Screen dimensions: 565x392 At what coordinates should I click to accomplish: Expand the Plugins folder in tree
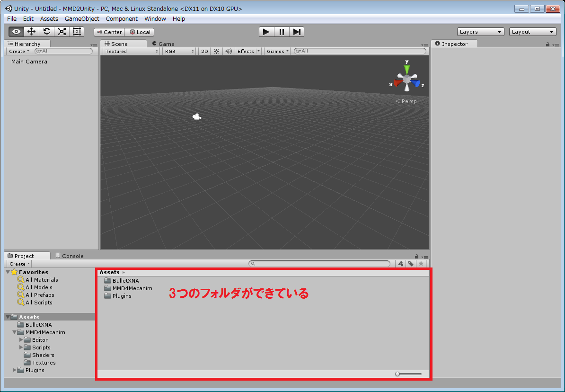pos(14,370)
